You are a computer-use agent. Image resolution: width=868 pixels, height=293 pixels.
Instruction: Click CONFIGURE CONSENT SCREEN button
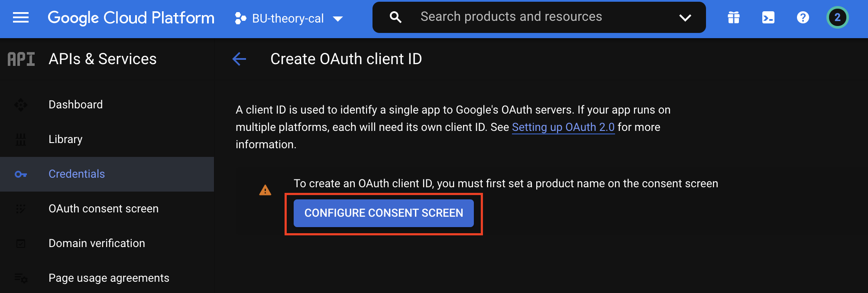(384, 213)
